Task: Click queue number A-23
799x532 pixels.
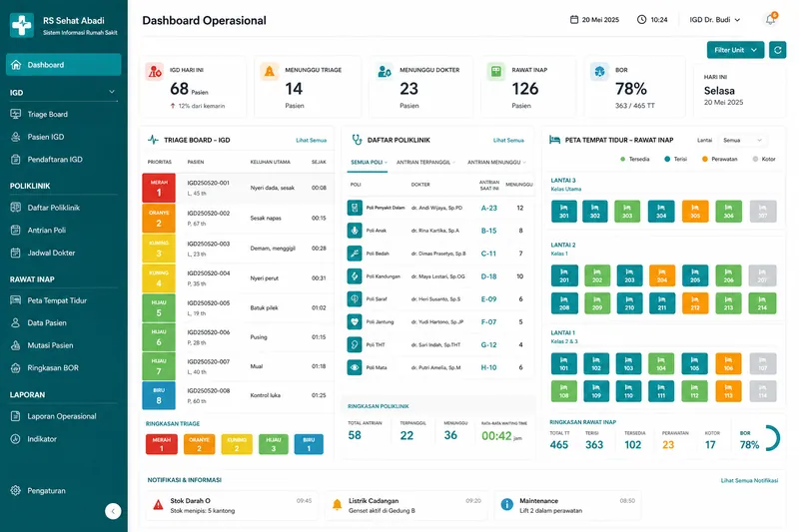Action: point(488,208)
